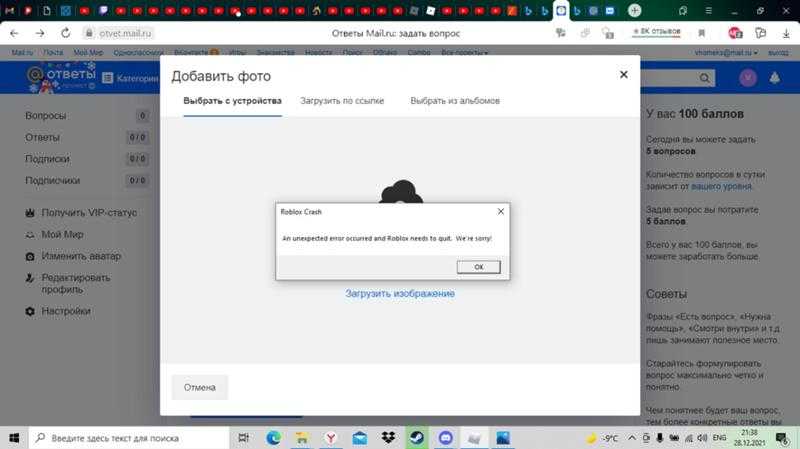Open Task View on the taskbar
Image resolution: width=800 pixels, height=449 pixels.
coord(244,438)
